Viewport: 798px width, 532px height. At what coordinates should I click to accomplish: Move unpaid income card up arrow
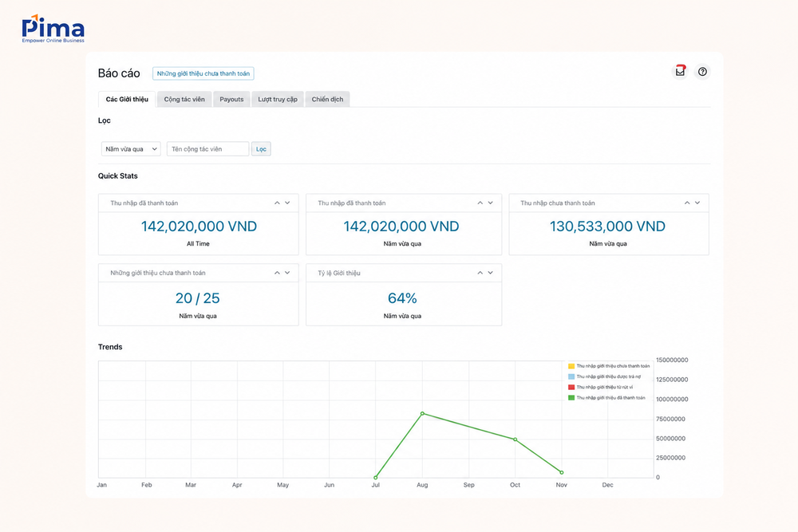[x=687, y=203]
